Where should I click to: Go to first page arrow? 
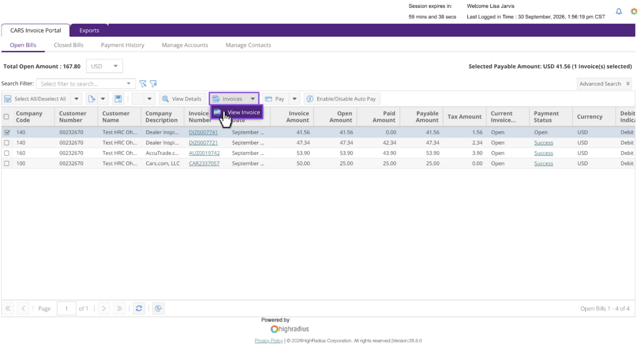(8, 308)
